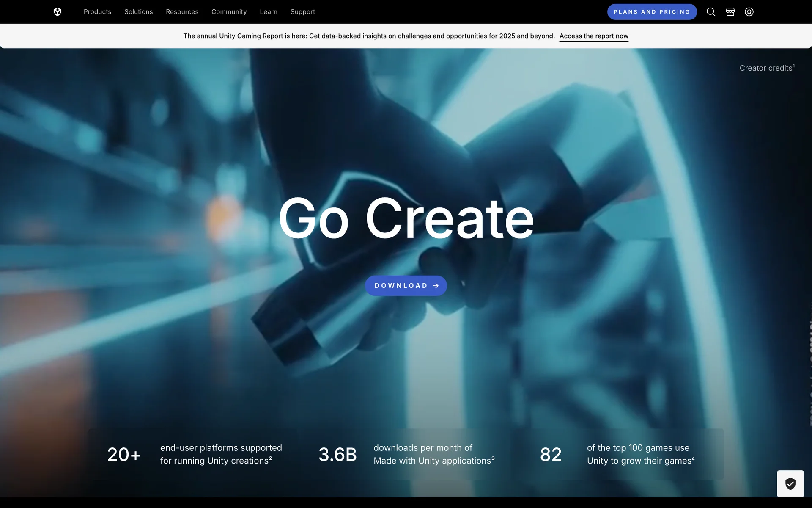Screen dimensions: 812x508
Task: Follow the 'Access the report now' link
Action: click(594, 36)
